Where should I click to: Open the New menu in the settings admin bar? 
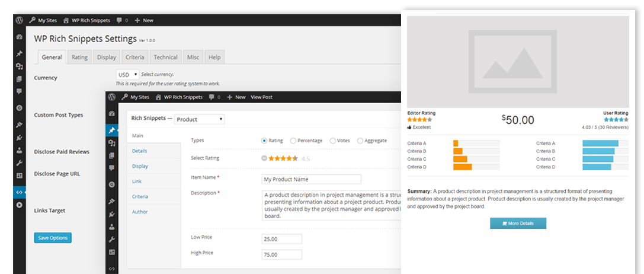tap(143, 20)
